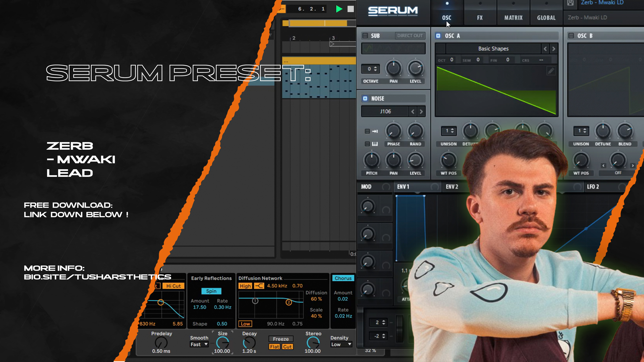This screenshot has height=362, width=644.
Task: Open the Density Low dropdown
Action: 341,344
